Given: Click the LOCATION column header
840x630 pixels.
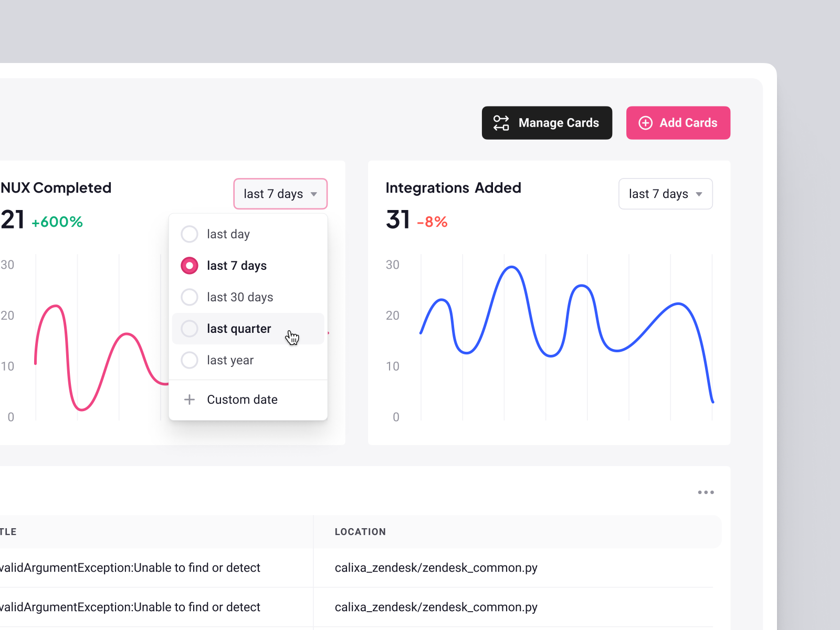Looking at the screenshot, I should pos(360,531).
